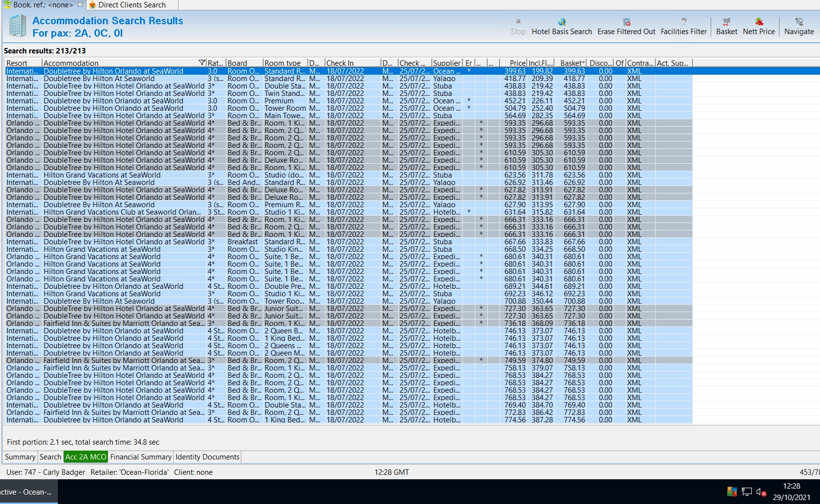This screenshot has width=820, height=504.
Task: Select the row with Incl.Fl value 346.12
Action: (349, 294)
